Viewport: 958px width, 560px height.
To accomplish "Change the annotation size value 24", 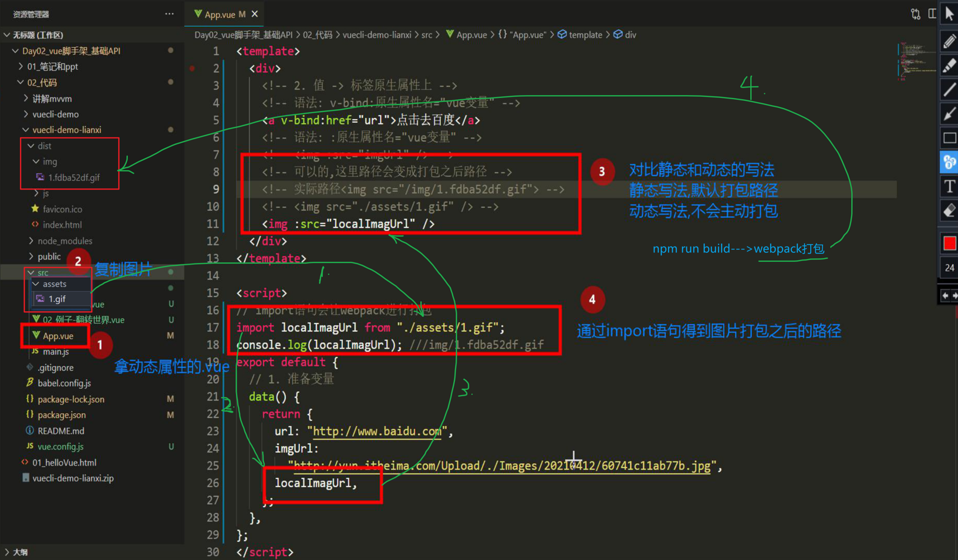I will [x=949, y=268].
